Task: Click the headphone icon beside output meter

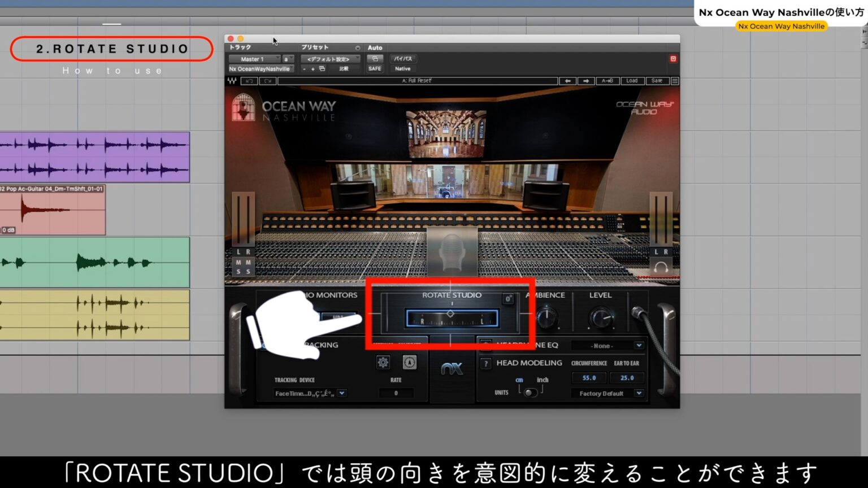Action: (661, 267)
